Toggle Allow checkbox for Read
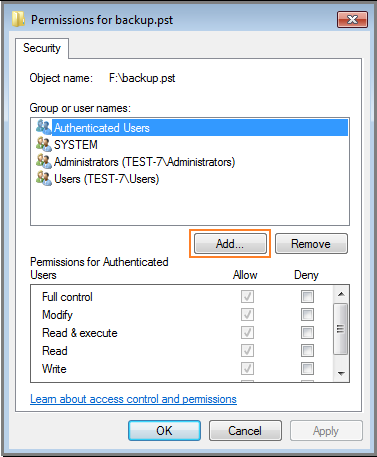Viewport: 377px width, 457px height. (x=247, y=350)
